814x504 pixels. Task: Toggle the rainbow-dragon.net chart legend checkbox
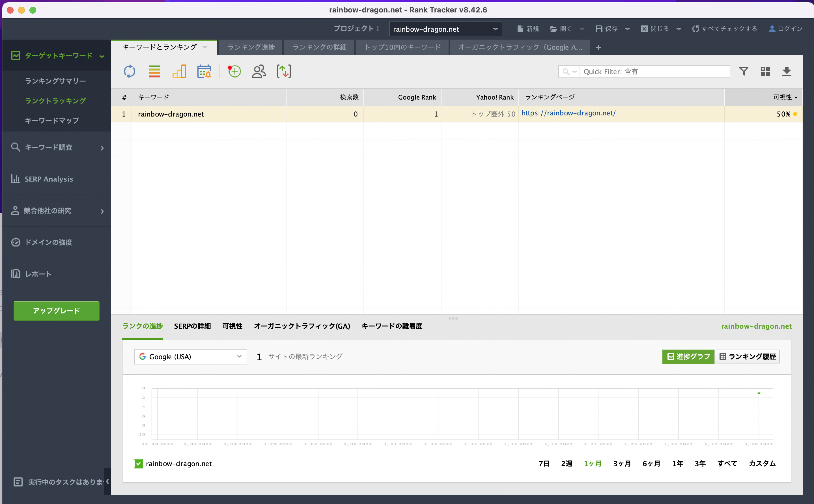tap(138, 463)
